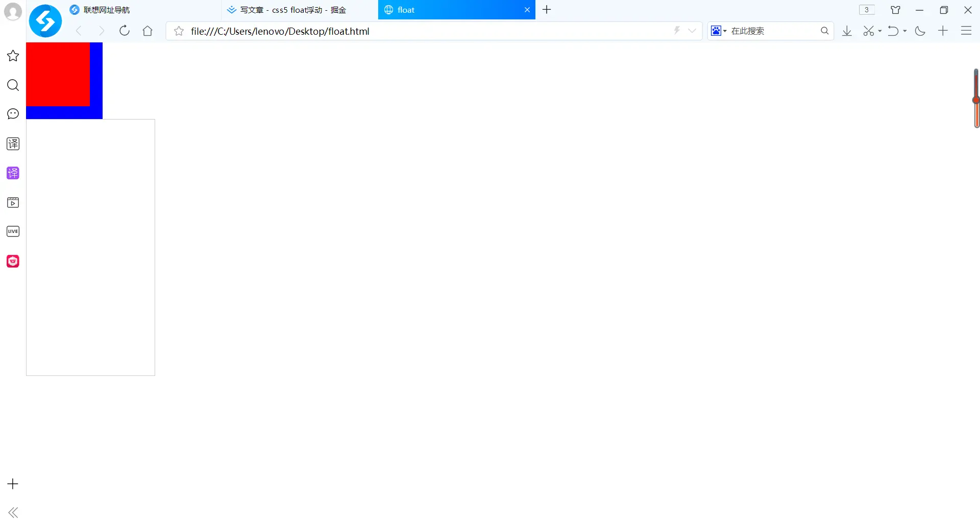Collapse the sidebar with double arrow
Image resolution: width=980 pixels, height=520 pixels.
[x=13, y=512]
